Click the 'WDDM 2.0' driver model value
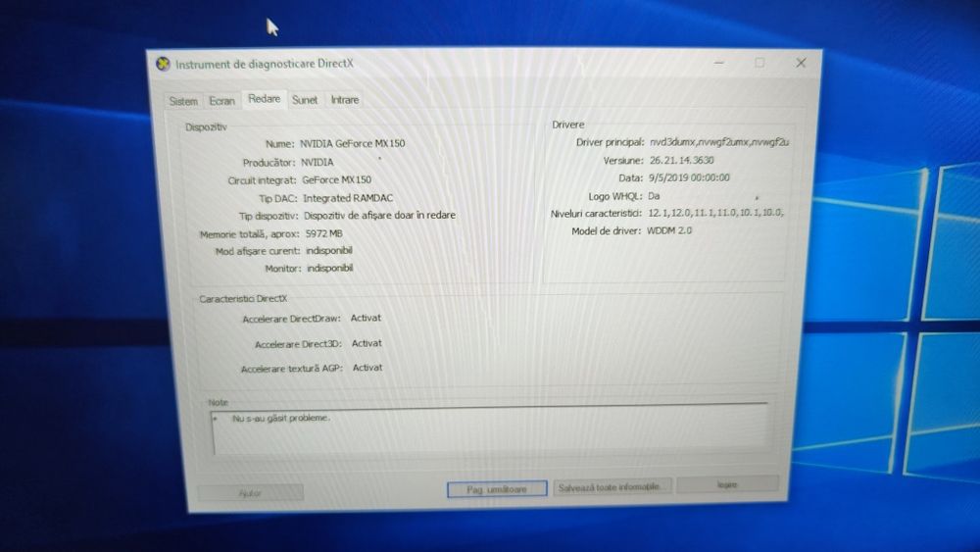Image resolution: width=980 pixels, height=552 pixels. point(669,230)
